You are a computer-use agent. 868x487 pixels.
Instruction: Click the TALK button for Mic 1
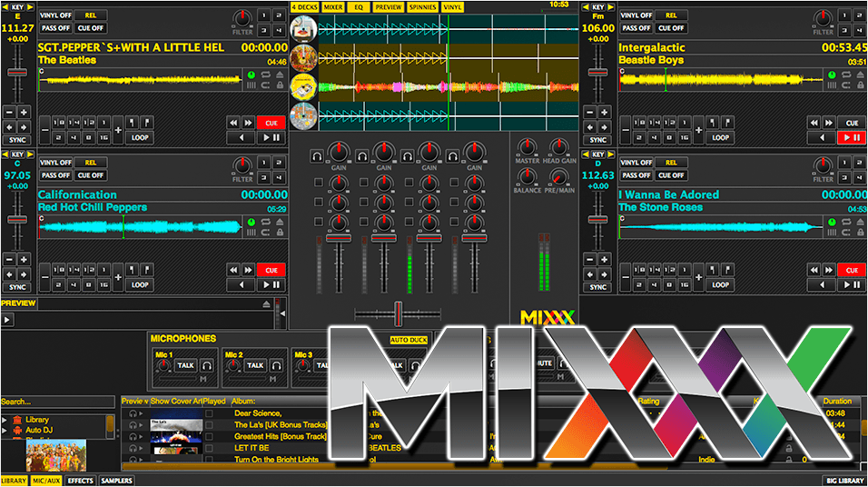coord(186,365)
